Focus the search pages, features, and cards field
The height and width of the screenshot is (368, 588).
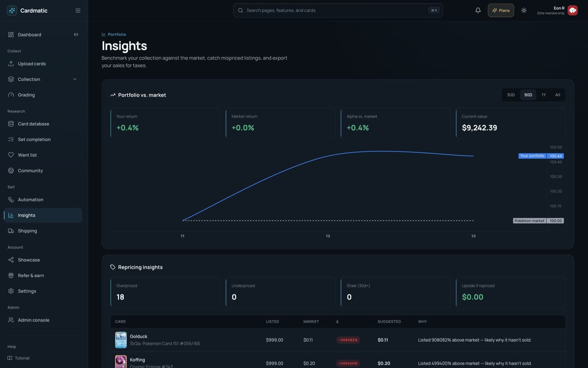click(x=338, y=11)
